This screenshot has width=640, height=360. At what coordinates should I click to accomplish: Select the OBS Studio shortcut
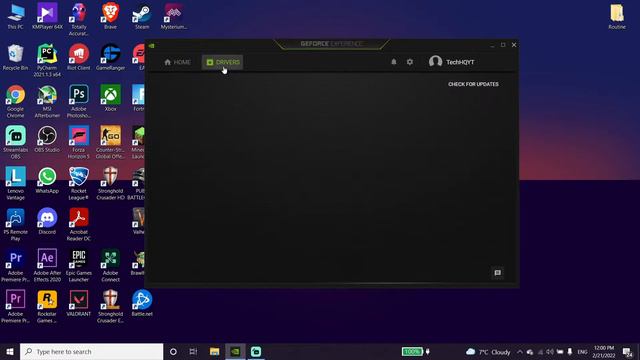click(x=47, y=139)
